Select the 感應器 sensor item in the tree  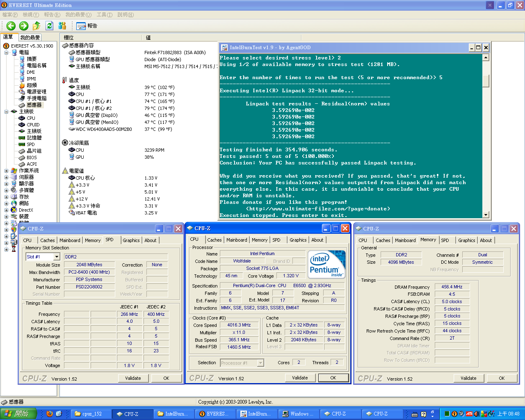[34, 105]
